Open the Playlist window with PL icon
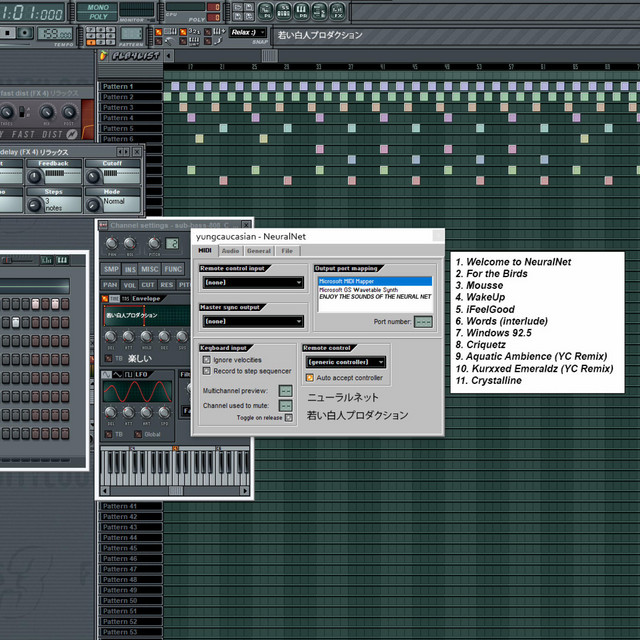The height and width of the screenshot is (640, 640). click(x=266, y=11)
